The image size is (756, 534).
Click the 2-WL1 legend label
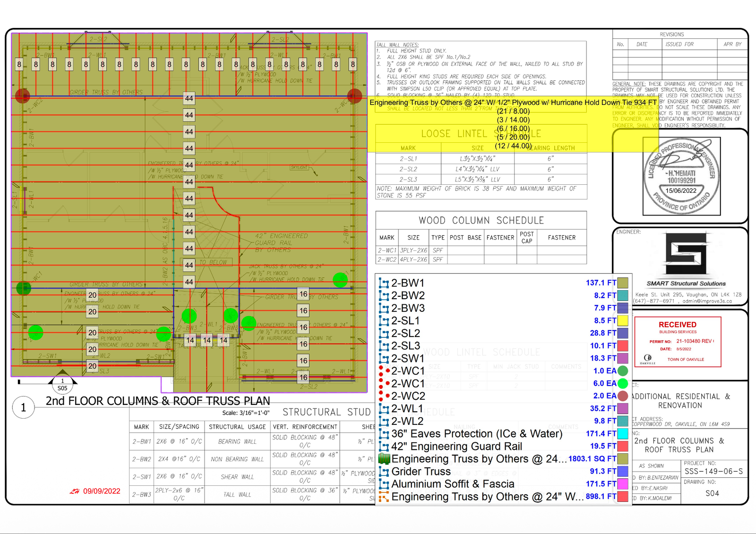(407, 409)
